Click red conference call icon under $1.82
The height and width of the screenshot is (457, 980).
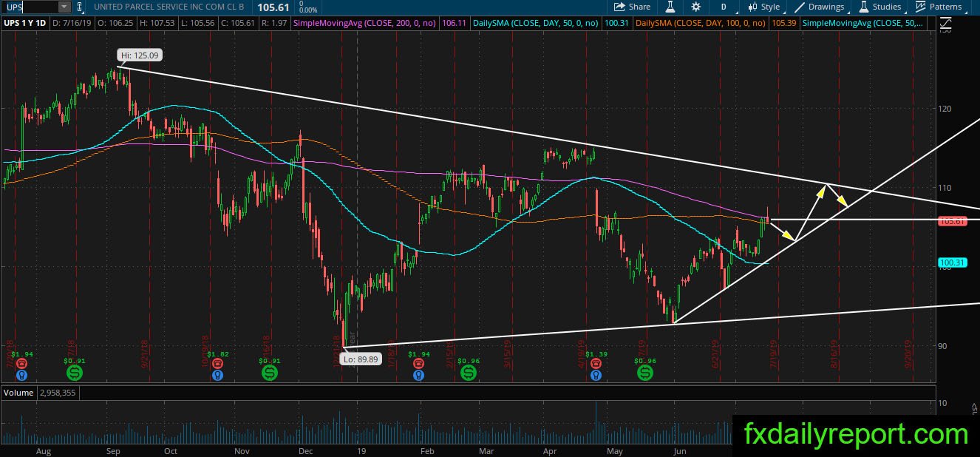(217, 364)
